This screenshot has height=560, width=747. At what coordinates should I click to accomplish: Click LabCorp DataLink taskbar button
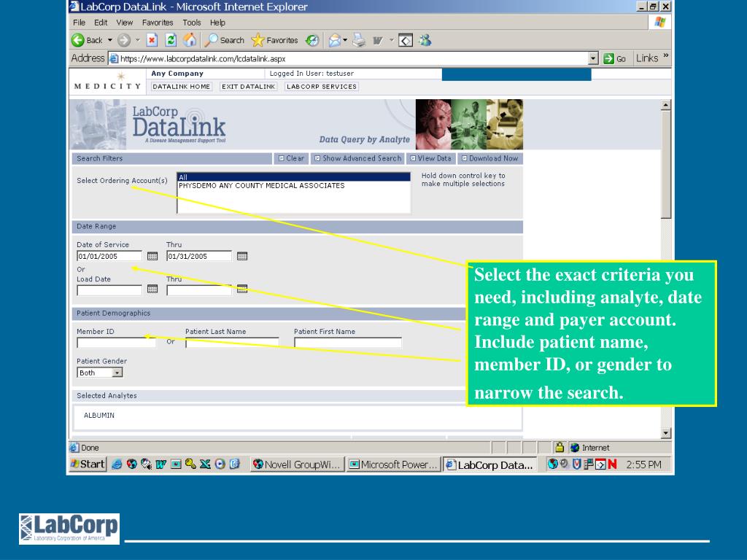pyautogui.click(x=489, y=464)
